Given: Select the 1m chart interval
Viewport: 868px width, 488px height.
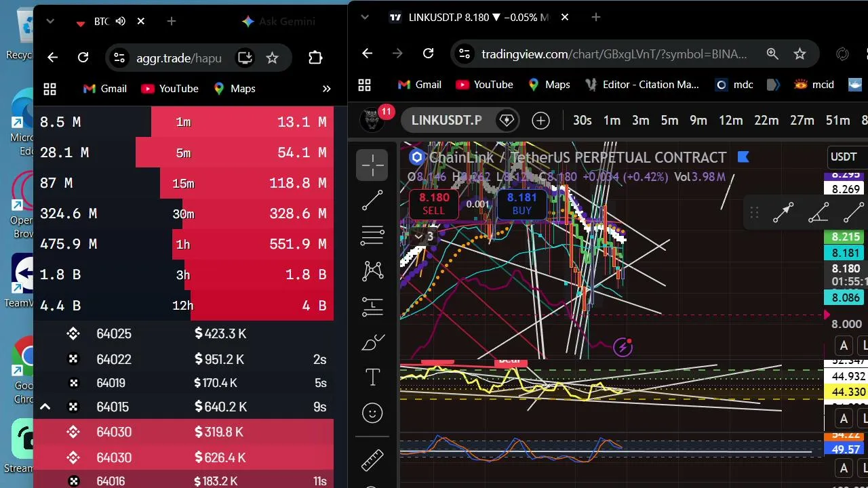Looking at the screenshot, I should [x=612, y=121].
